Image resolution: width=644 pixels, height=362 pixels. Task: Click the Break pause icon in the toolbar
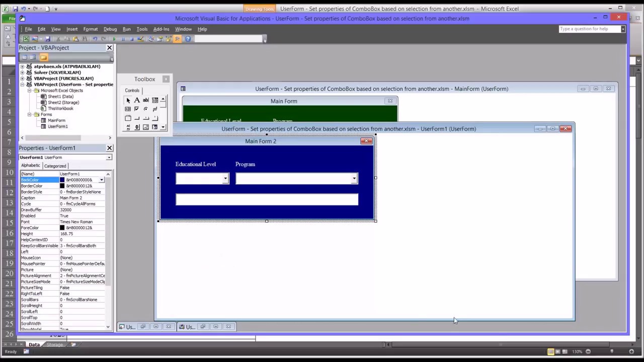(x=123, y=39)
